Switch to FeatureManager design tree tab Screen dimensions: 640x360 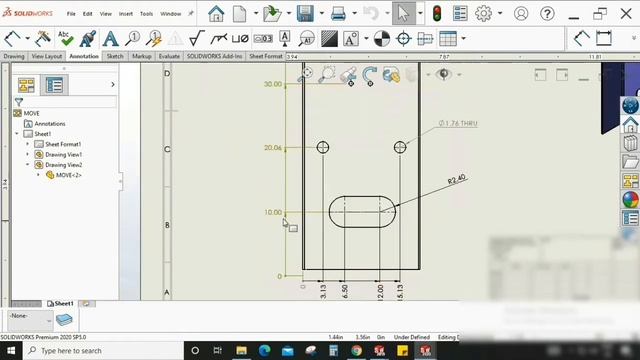click(x=27, y=85)
